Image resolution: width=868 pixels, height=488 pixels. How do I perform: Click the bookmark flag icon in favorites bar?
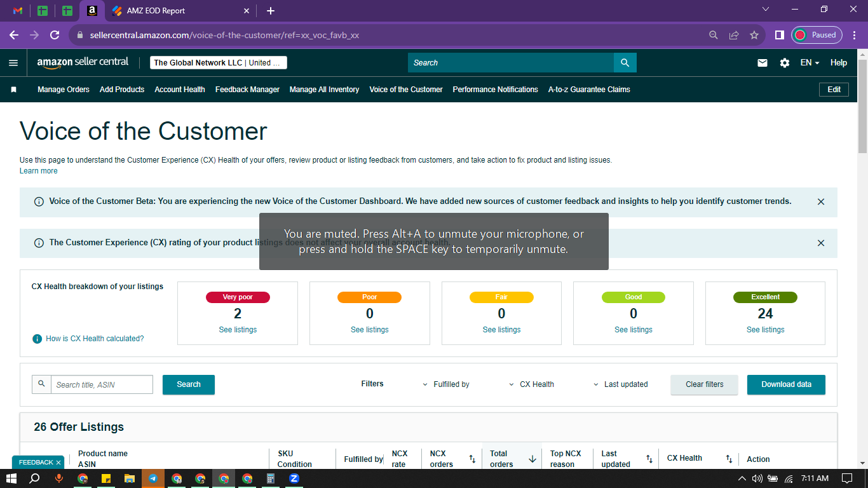tap(13, 90)
